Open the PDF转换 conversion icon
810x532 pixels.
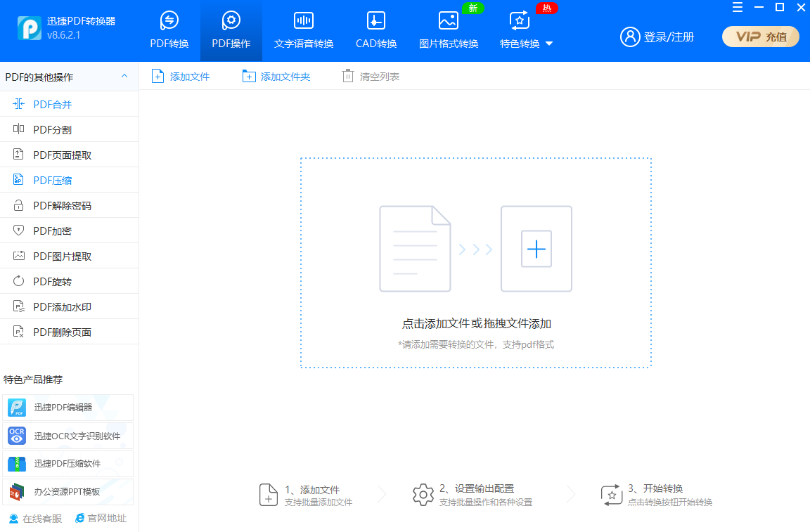click(x=169, y=20)
